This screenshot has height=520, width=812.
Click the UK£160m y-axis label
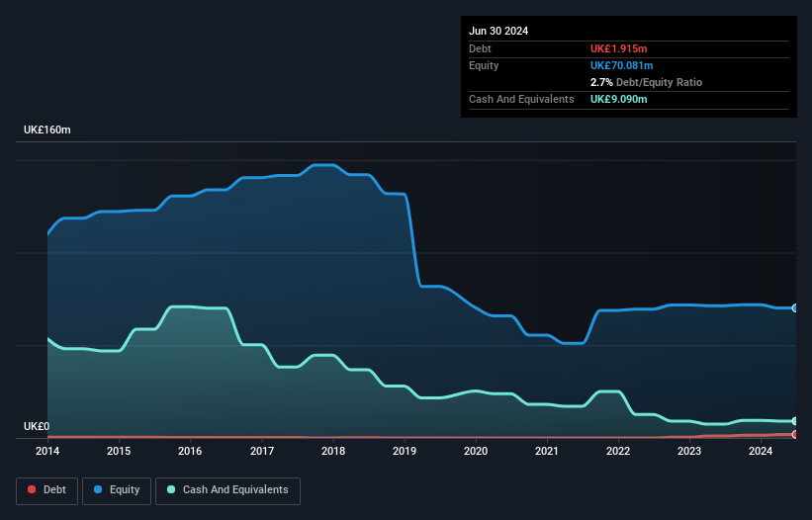pos(47,130)
